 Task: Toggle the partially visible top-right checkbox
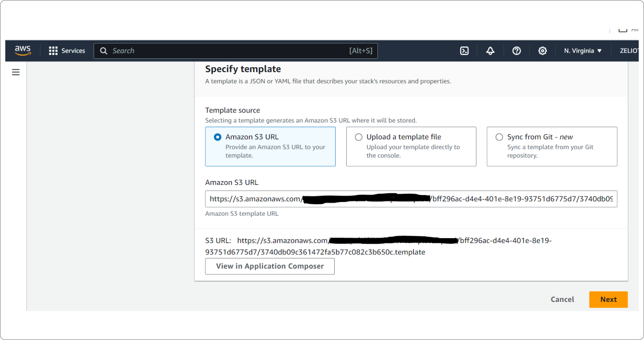[622, 29]
